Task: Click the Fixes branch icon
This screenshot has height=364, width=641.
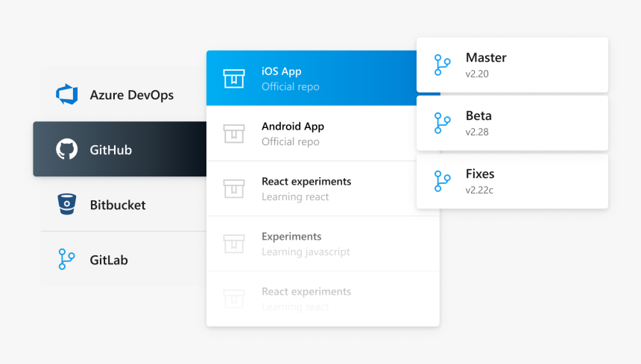Action: point(442,181)
